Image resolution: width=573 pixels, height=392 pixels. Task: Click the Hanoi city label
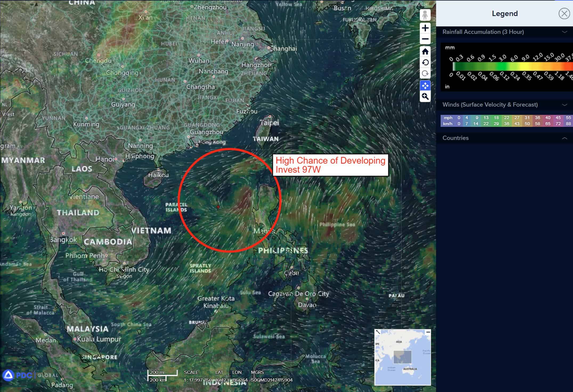(104, 159)
